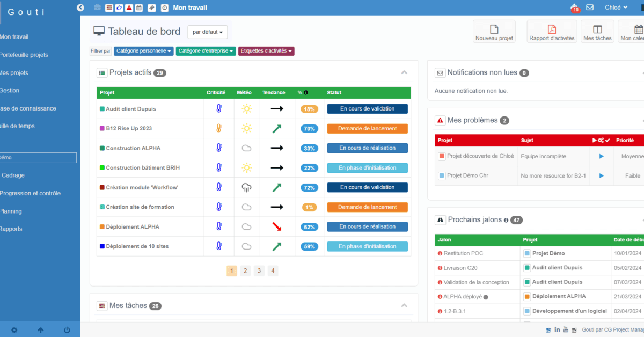Click the ticket icon in top bar
Screen dimensions: 644x337
[x=152, y=8]
